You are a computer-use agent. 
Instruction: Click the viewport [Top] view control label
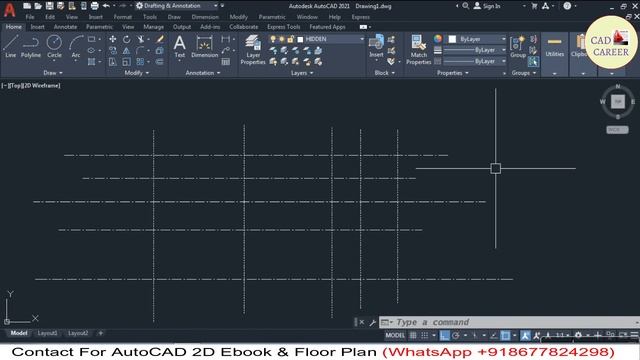point(15,86)
